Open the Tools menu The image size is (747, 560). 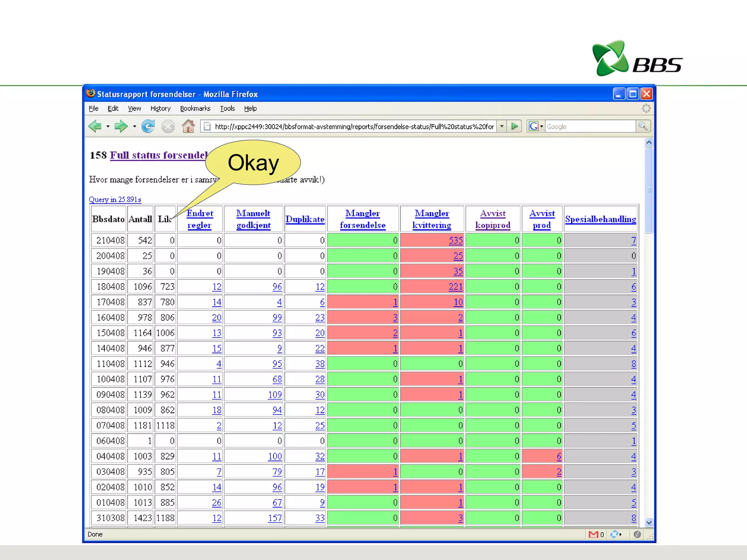227,108
